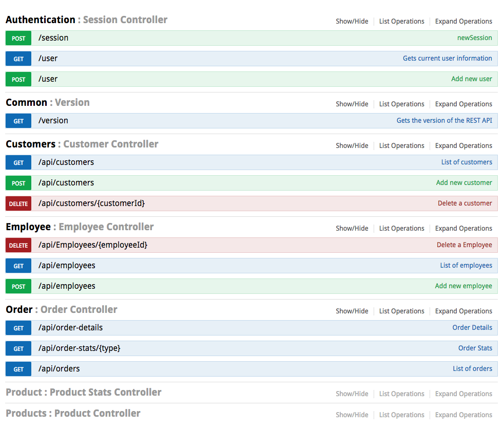Click the DELETE badge for /api/customers/{customerId}
This screenshot has height=428, width=504.
point(18,203)
